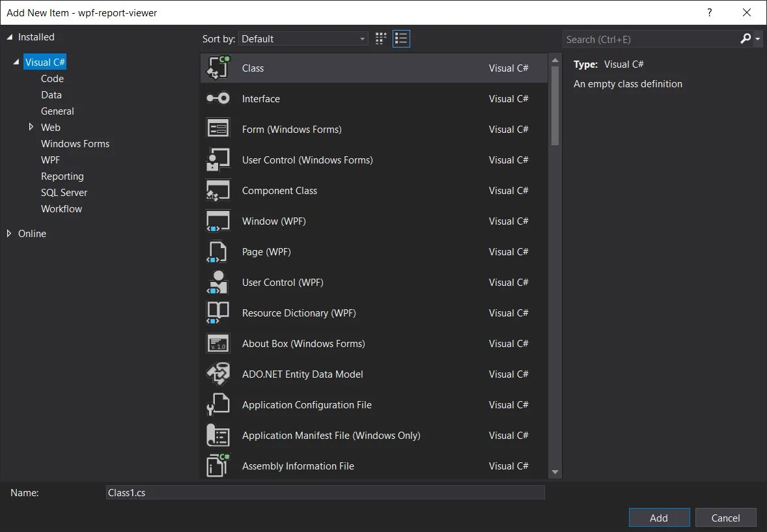The width and height of the screenshot is (767, 532).
Task: Collapse the Installed tree node
Action: click(9, 37)
